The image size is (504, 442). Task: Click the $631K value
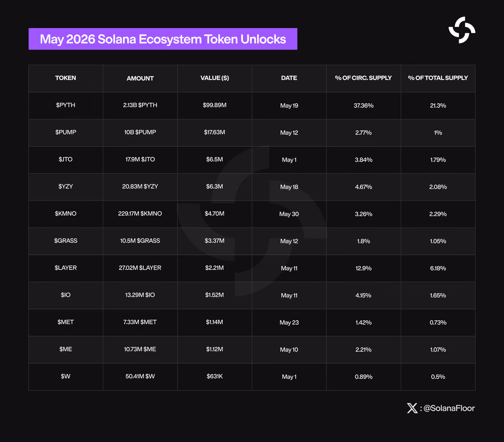(215, 376)
